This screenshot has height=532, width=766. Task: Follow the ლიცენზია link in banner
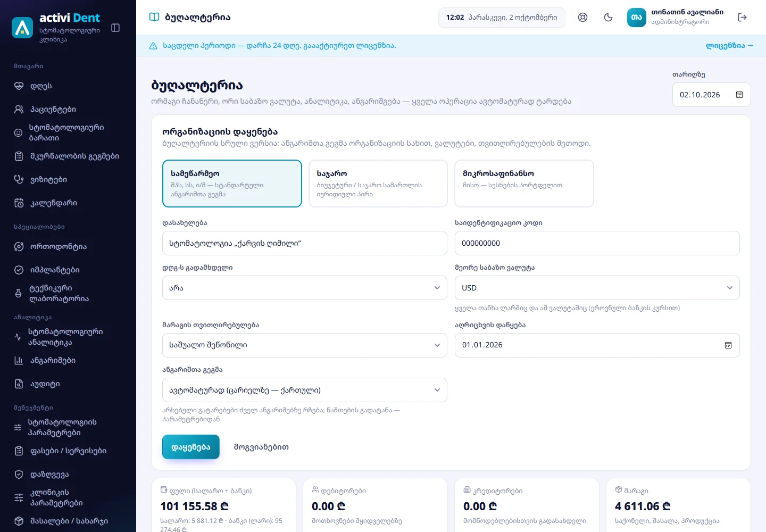[729, 46]
